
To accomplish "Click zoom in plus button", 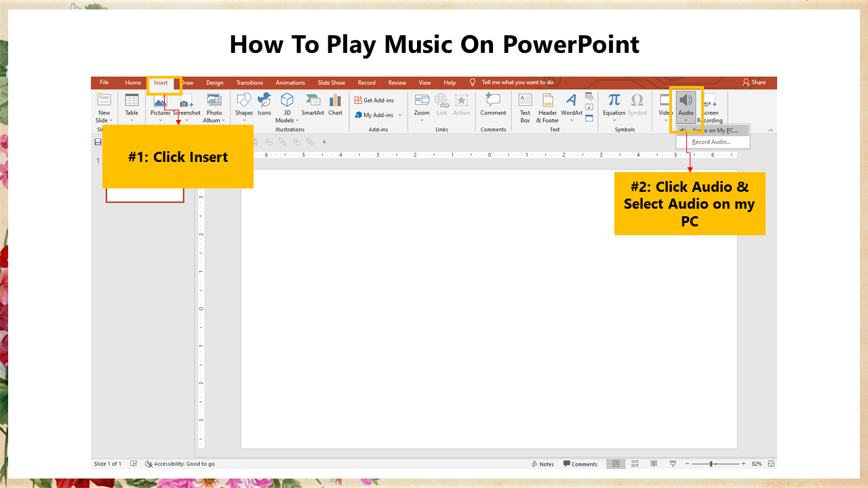I will coord(743,464).
